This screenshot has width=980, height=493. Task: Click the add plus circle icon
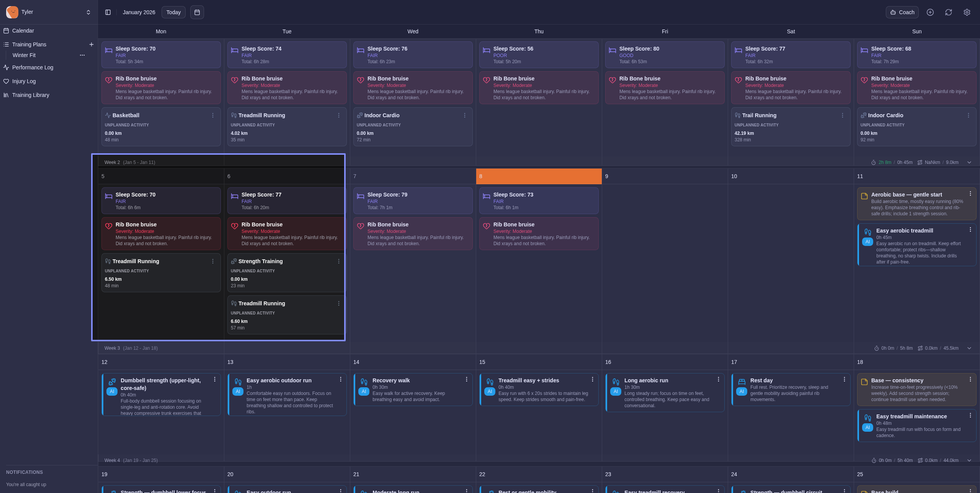coord(930,12)
